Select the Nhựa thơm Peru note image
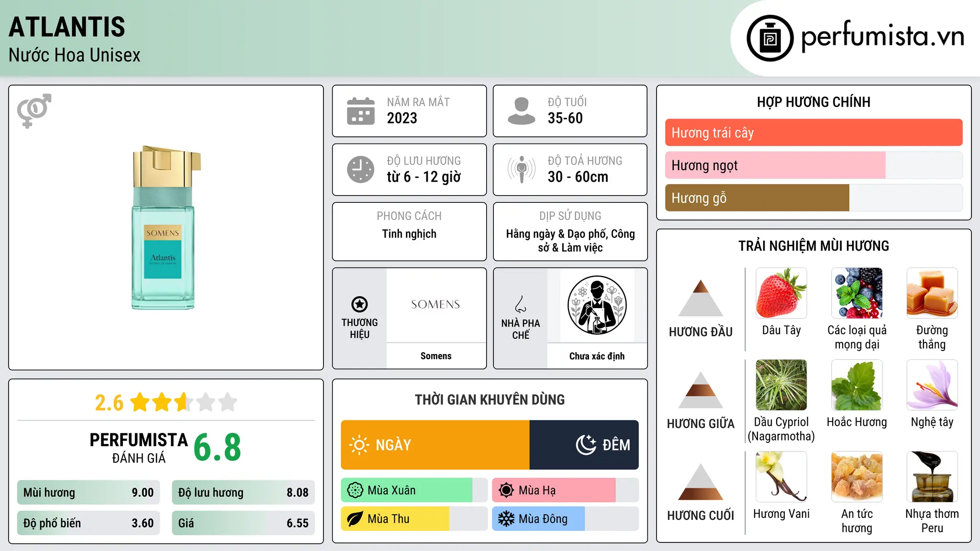The height and width of the screenshot is (551, 980). pyautogui.click(x=932, y=477)
